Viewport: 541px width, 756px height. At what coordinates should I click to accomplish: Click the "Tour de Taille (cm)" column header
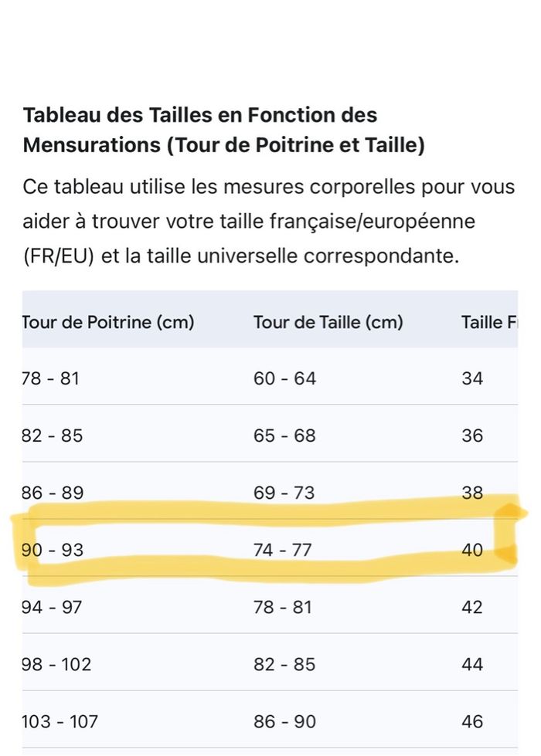pos(328,322)
